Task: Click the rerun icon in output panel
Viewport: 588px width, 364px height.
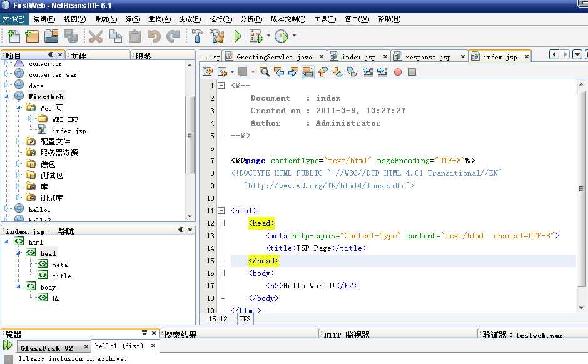Action: click(x=8, y=345)
